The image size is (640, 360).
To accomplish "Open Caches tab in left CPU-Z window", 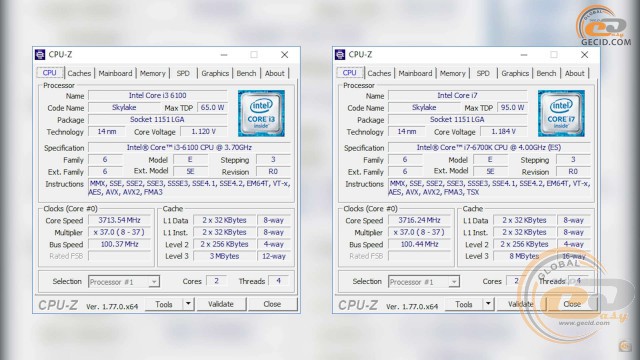I will (79, 73).
